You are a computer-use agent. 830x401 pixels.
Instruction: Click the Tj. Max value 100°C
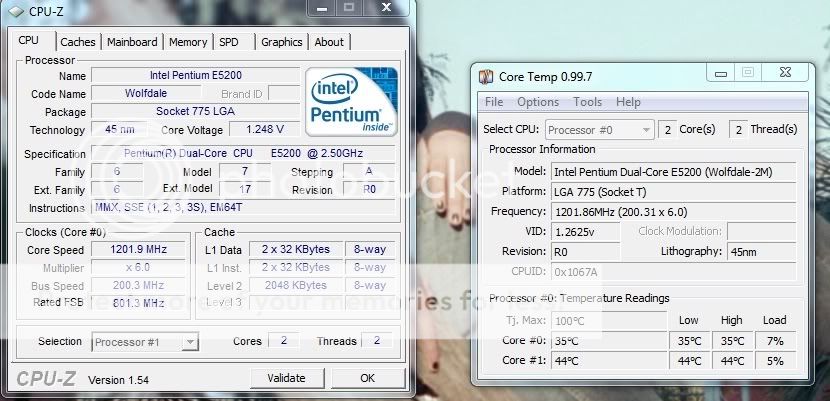point(609,321)
